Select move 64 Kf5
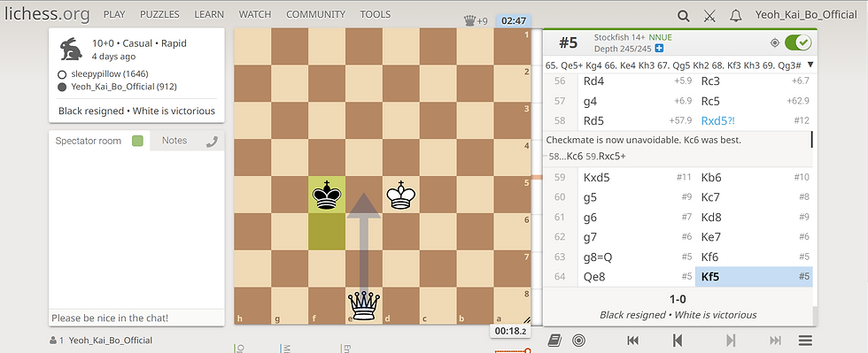868x353 pixels. (754, 277)
